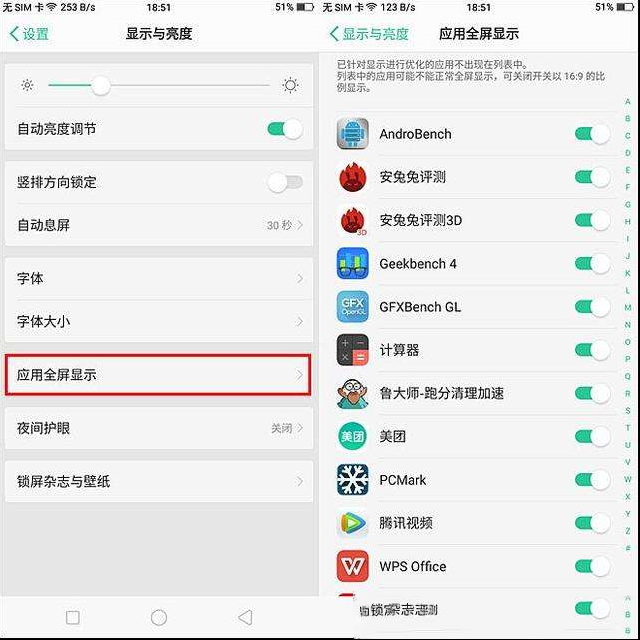Open 应用全屏显示 menu entry
Image resolution: width=640 pixels, height=640 pixels.
(159, 375)
